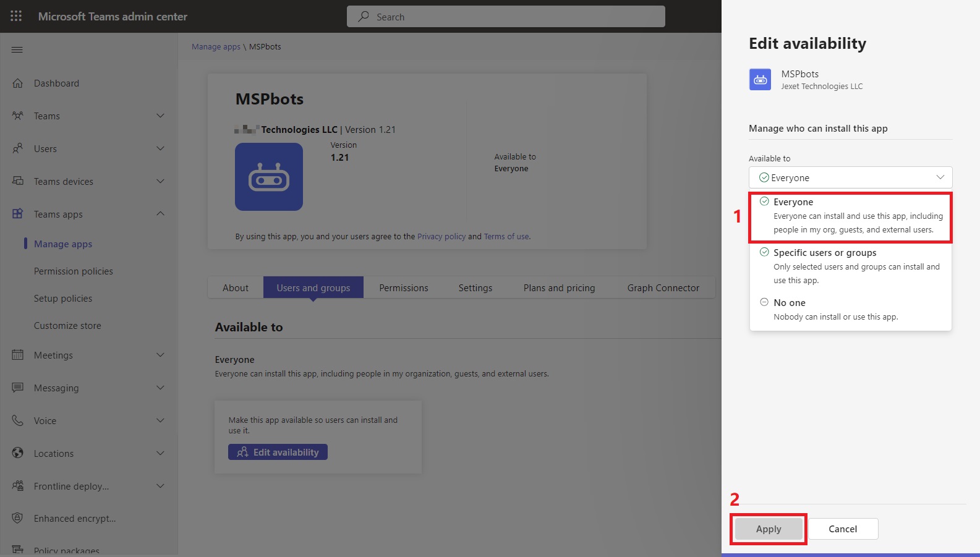Click the Voice phone icon
Viewport: 980px width, 557px height.
(18, 421)
